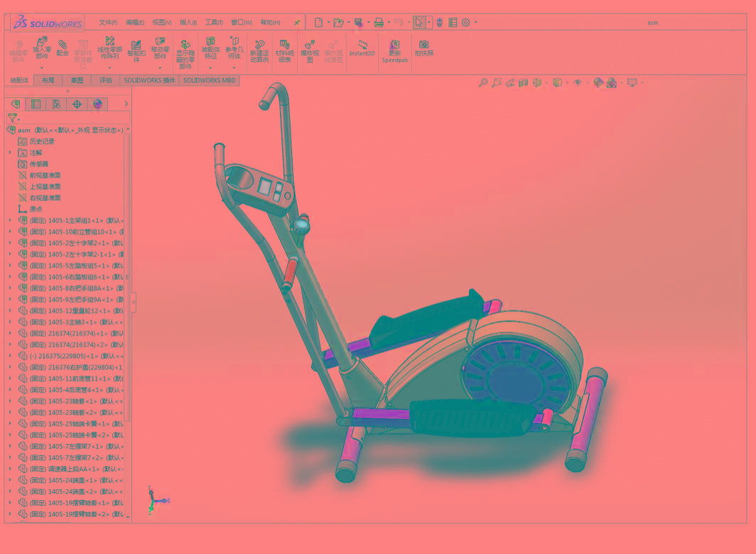Open the dropdown arrow under 插入零部件
The width and height of the screenshot is (756, 554).
pos(42,68)
